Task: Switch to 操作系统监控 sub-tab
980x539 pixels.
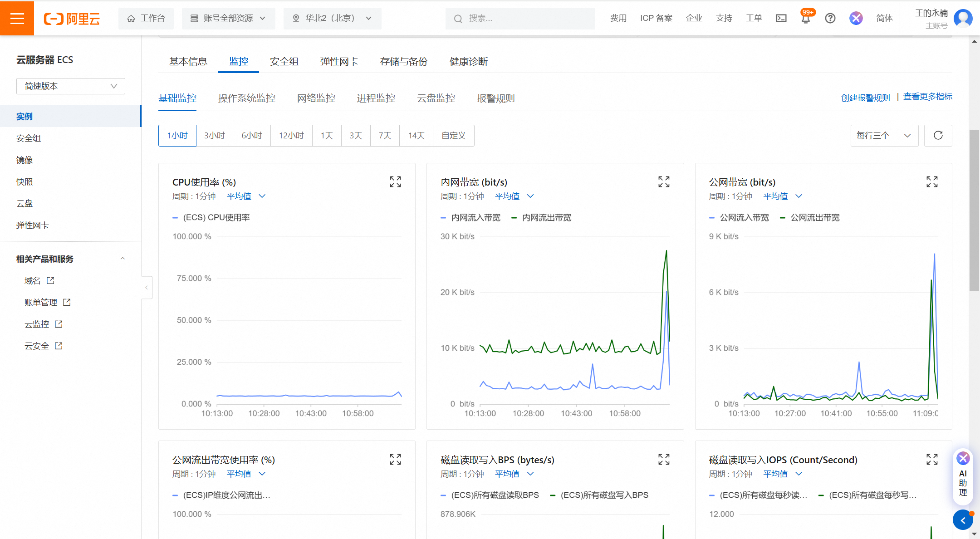Action: coord(247,98)
